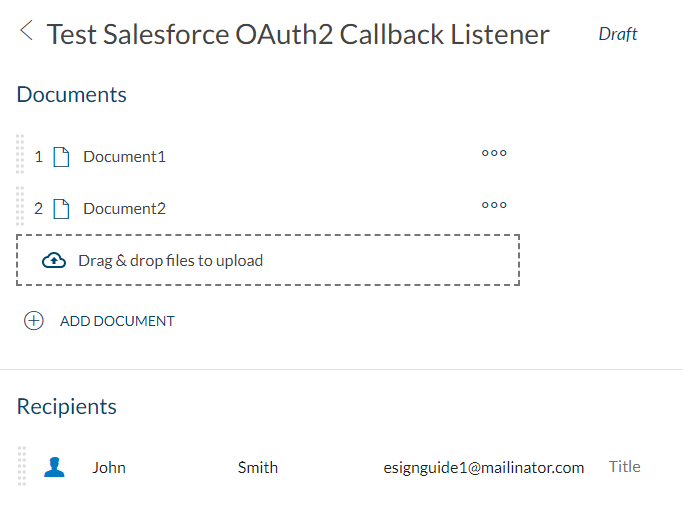683x511 pixels.
Task: Click the Document1 file icon
Action: pos(61,157)
